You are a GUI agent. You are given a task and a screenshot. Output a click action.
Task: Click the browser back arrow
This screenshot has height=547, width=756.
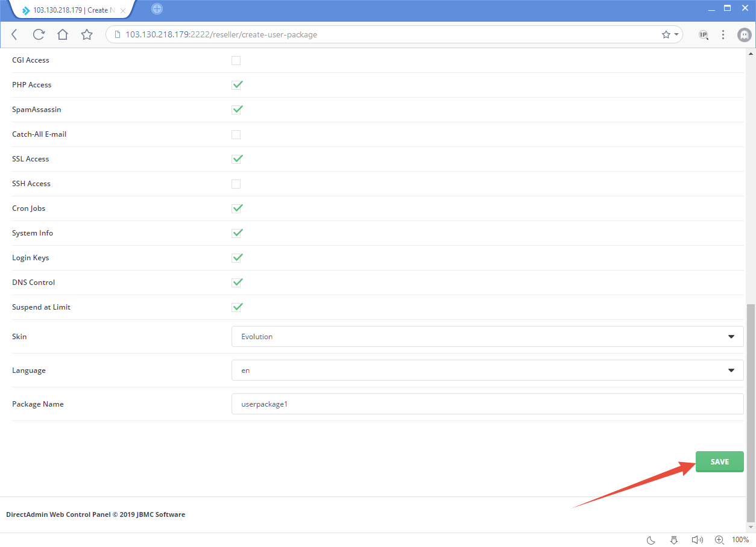(14, 34)
